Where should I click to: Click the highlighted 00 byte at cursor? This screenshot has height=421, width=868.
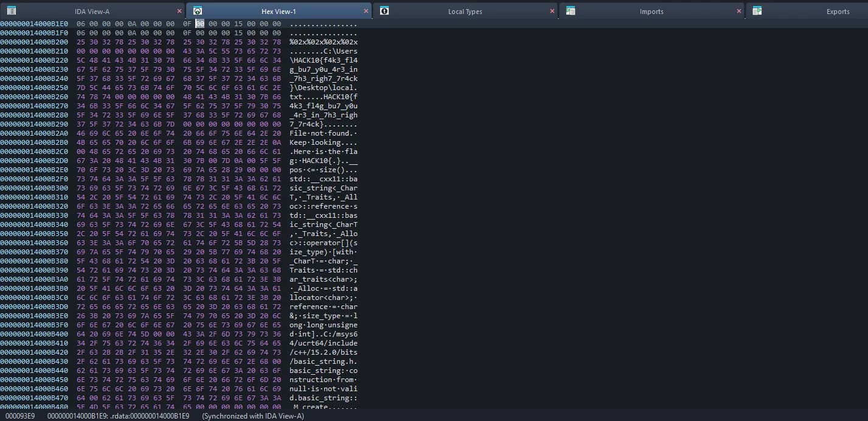200,23
